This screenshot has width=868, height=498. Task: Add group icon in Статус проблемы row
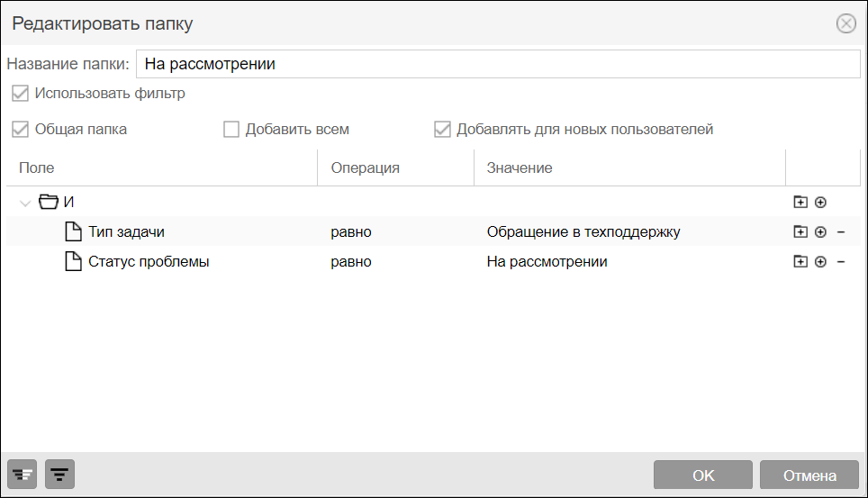click(800, 261)
